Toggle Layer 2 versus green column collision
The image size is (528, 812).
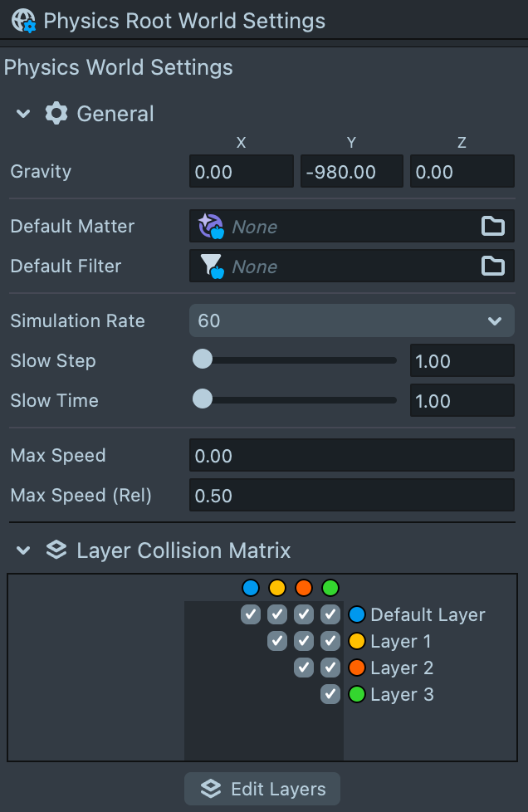pos(330,668)
